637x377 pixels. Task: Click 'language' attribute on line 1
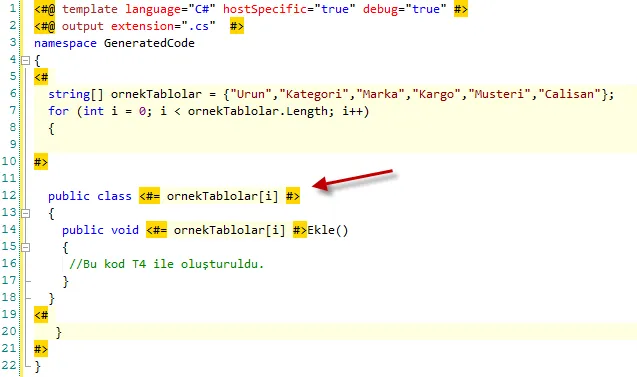click(x=153, y=9)
